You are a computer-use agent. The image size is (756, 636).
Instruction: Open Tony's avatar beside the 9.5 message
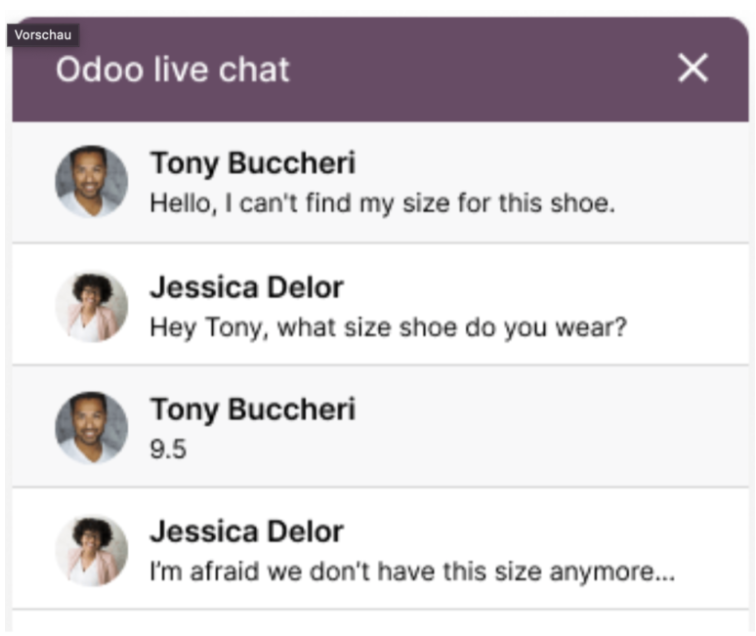[92, 428]
